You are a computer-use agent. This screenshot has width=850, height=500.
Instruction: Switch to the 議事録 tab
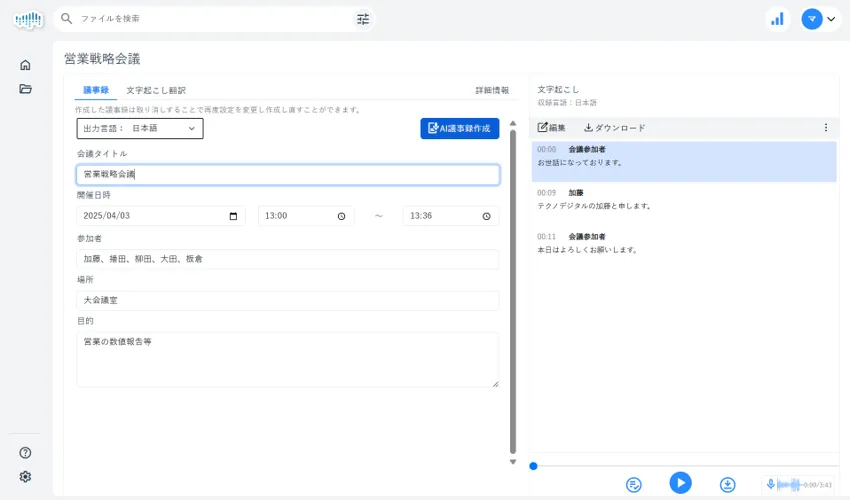click(x=96, y=90)
